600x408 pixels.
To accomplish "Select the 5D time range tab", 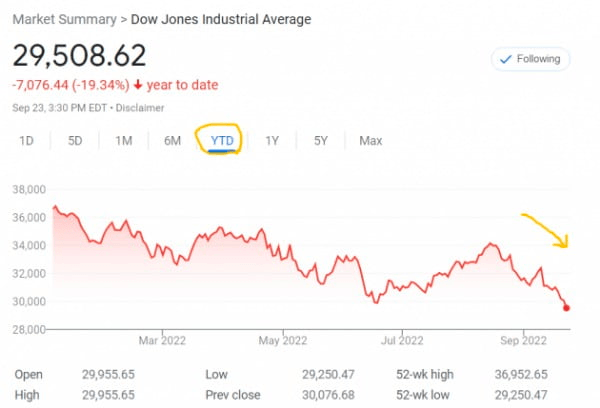I will (75, 141).
